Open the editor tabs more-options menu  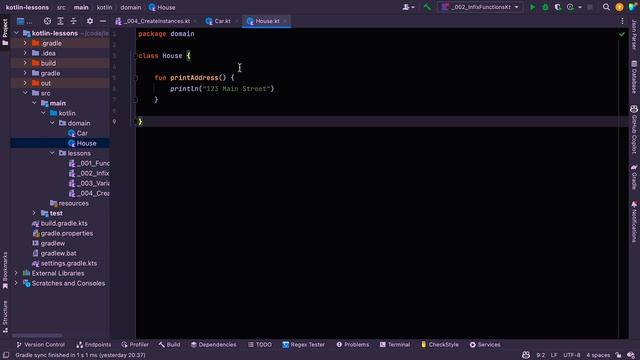[622, 21]
